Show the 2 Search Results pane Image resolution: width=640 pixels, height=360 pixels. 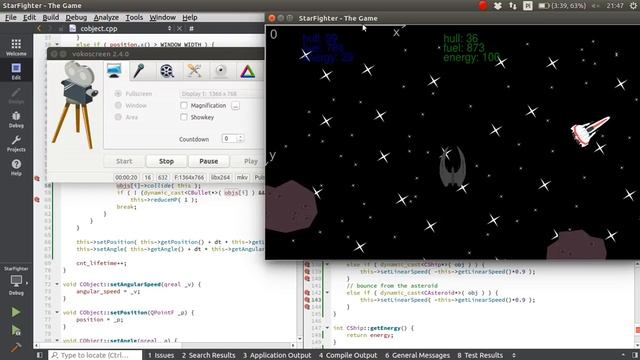(208, 355)
